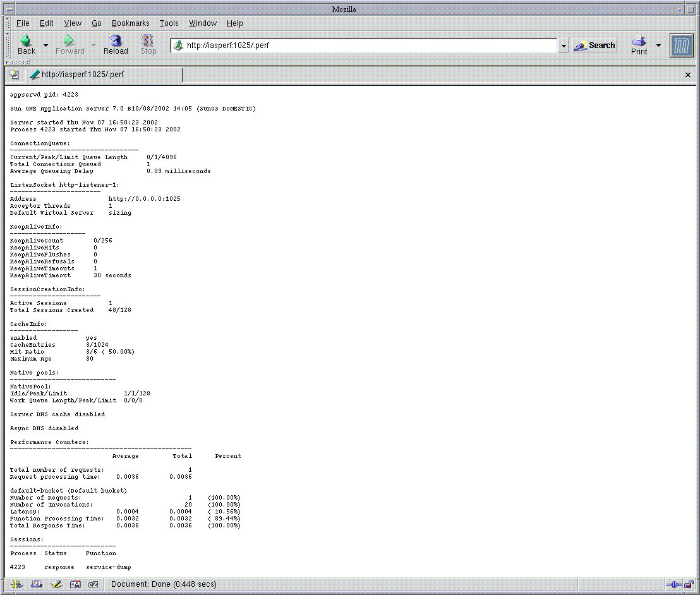Click the Latency percent '( 10.56%)'
Viewport: 700px width, 595px height.
[x=224, y=512]
